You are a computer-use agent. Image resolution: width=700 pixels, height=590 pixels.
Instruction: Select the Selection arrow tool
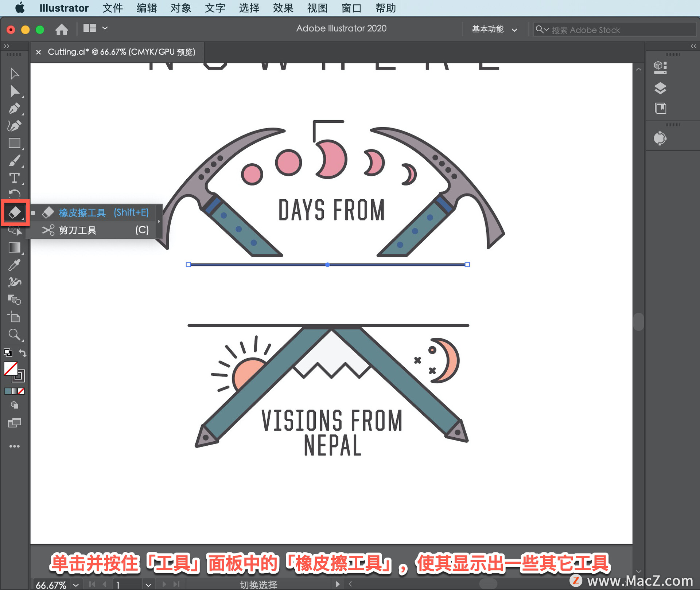[14, 74]
